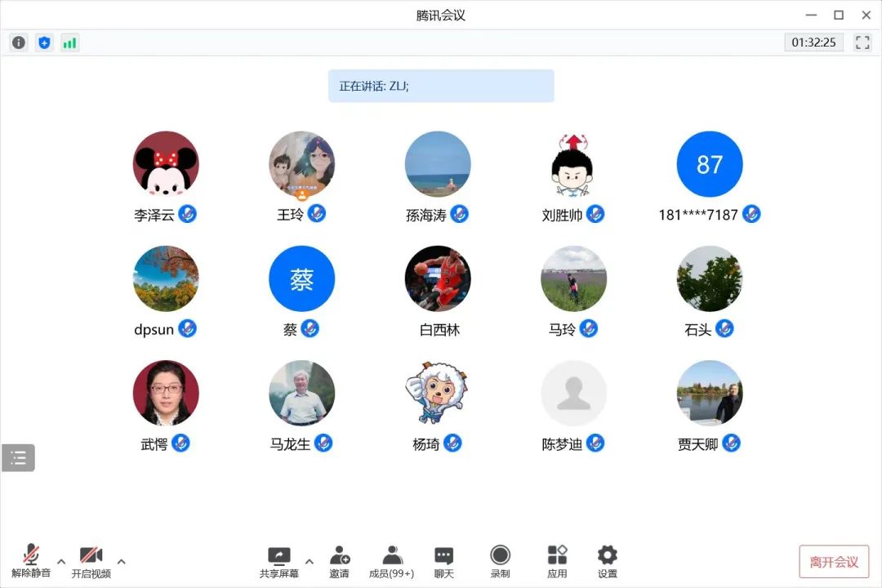Open the 聊天 chat panel

tap(443, 562)
